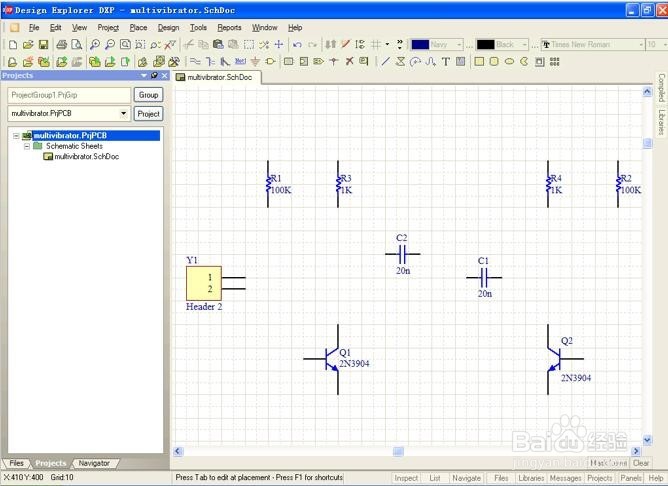Select the Place Rectangle tool
The width and height of the screenshot is (668, 486).
point(479,62)
